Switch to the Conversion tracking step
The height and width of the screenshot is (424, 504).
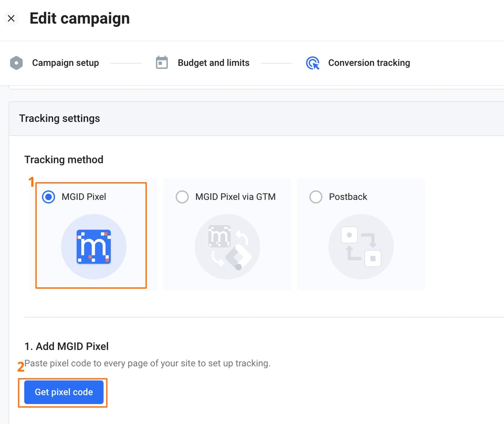369,62
